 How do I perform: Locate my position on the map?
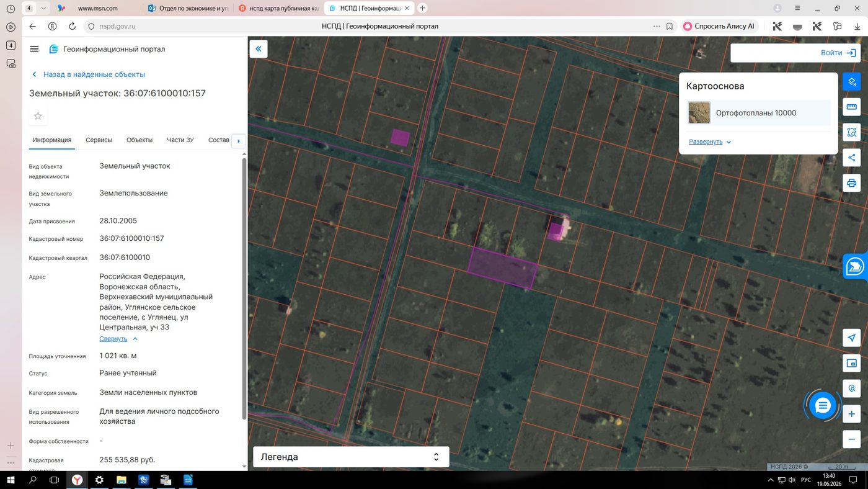point(852,338)
